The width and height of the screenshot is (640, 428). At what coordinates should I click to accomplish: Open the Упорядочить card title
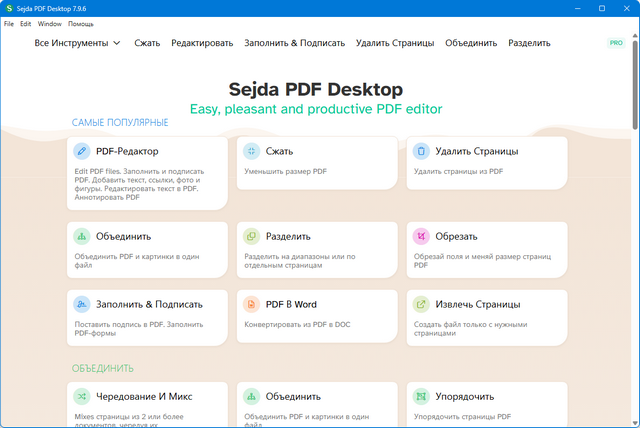[464, 397]
